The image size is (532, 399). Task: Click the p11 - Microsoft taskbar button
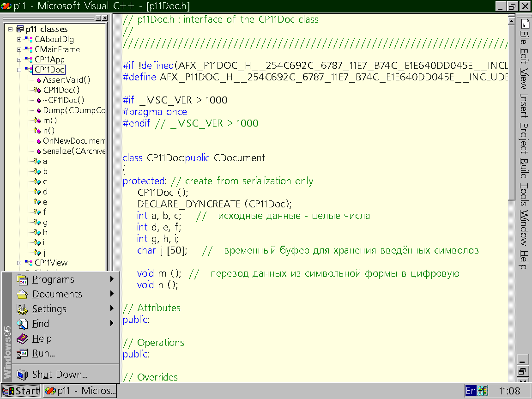coord(80,391)
